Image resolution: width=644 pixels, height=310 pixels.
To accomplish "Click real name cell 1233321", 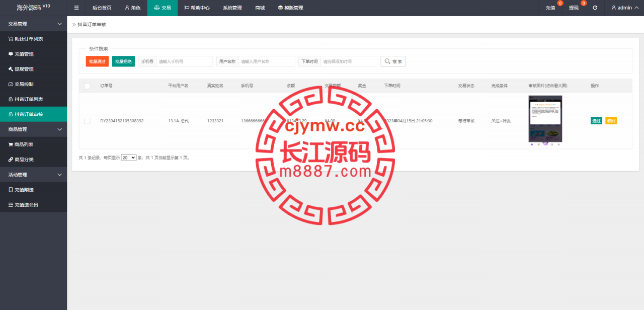I will point(215,121).
